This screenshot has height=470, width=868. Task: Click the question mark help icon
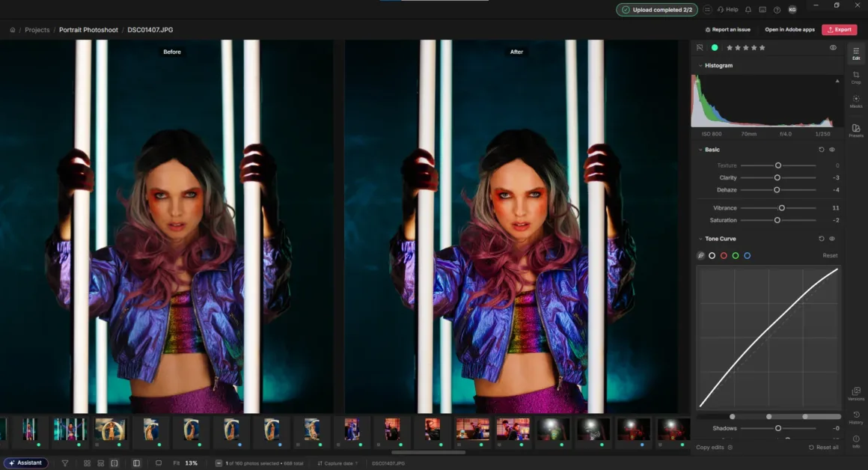pyautogui.click(x=777, y=10)
